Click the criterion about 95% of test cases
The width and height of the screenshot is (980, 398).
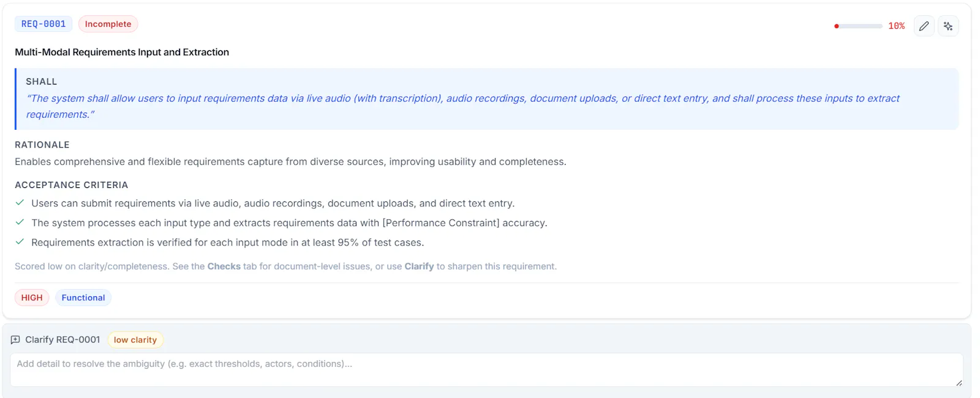(x=228, y=242)
